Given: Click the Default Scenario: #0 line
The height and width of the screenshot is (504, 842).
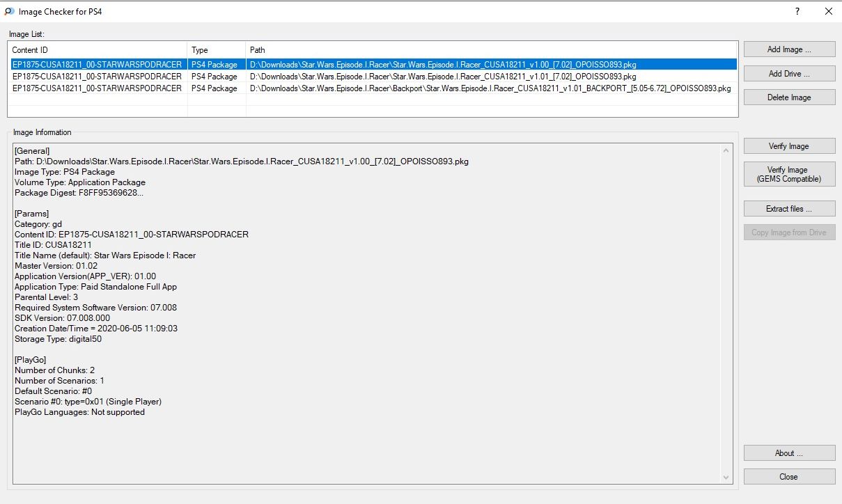Looking at the screenshot, I should tap(53, 391).
